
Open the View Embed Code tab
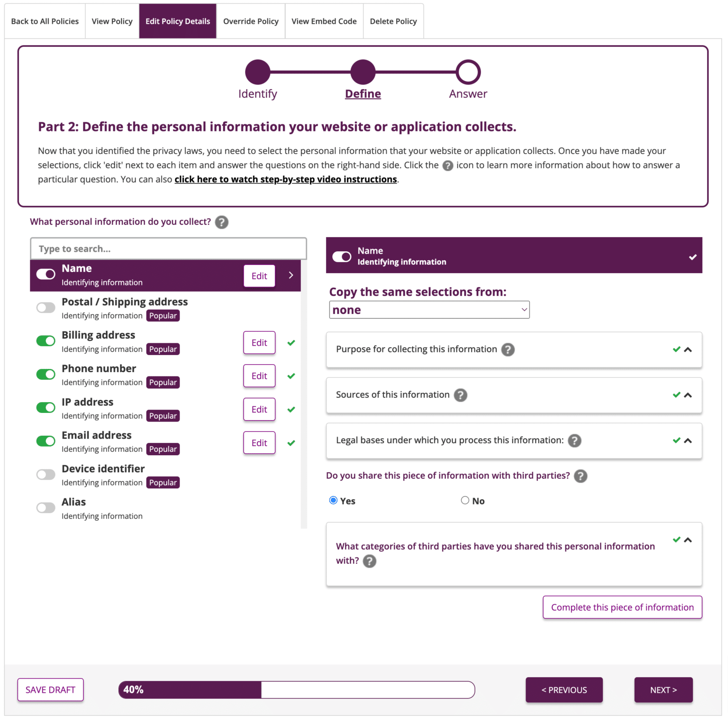click(324, 21)
